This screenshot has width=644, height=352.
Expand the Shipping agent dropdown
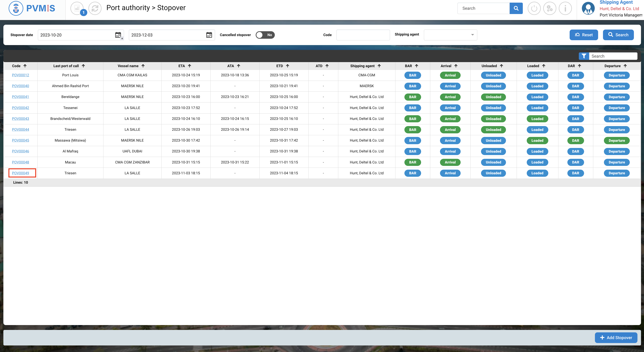[450, 35]
